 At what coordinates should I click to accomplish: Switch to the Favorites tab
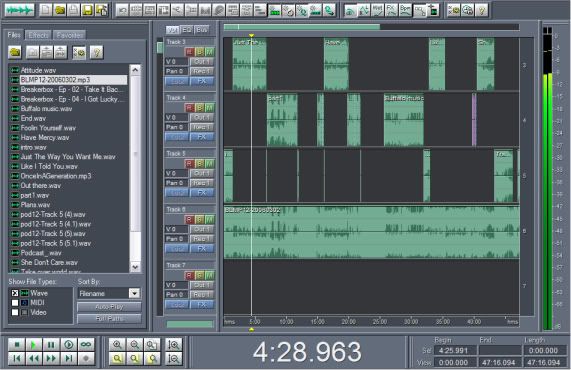(x=69, y=35)
